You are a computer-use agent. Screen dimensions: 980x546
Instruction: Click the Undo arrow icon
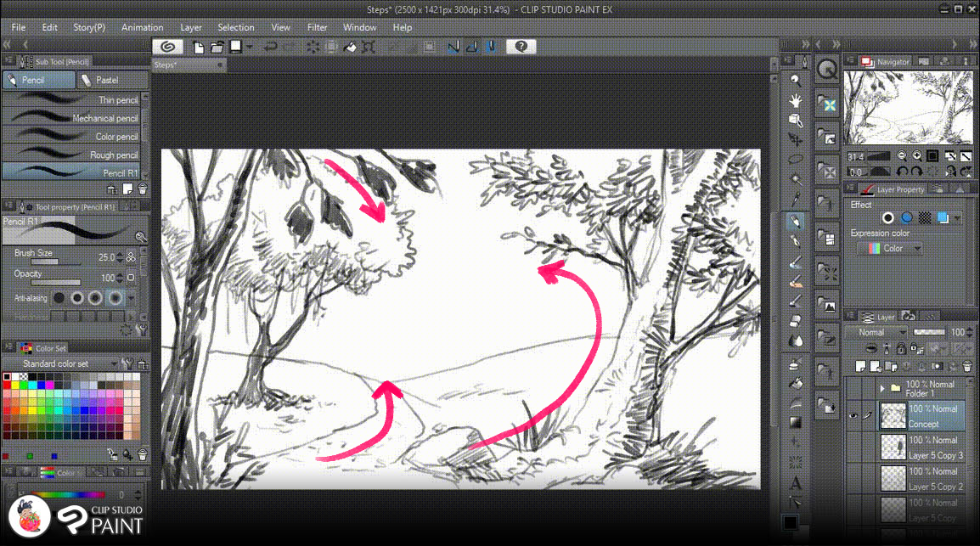270,47
